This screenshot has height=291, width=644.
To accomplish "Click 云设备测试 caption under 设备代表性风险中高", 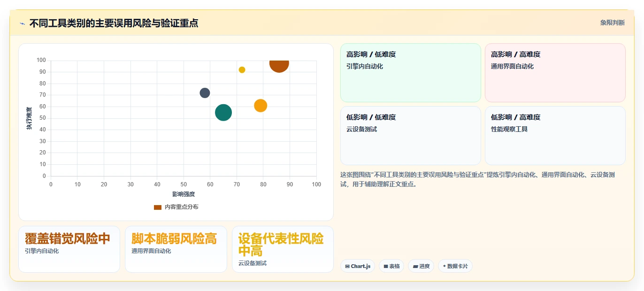I will [x=253, y=263].
